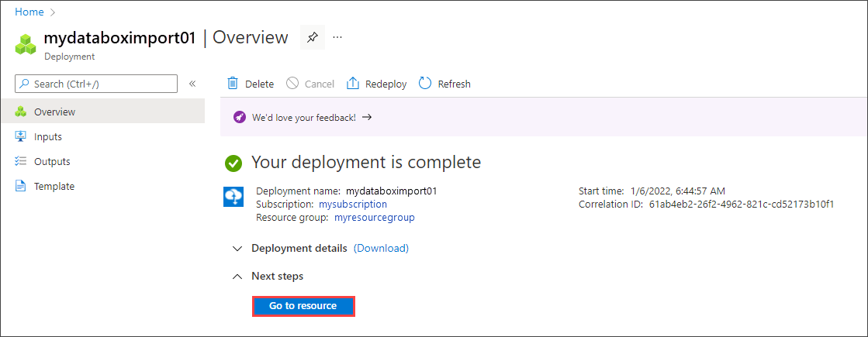This screenshot has width=868, height=337.
Task: Click the green cubes deployment header icon
Action: click(x=26, y=44)
